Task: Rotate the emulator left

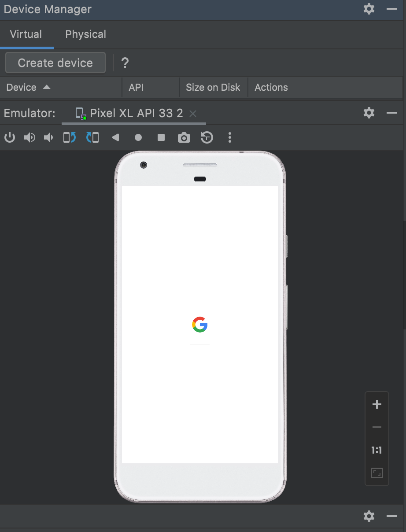Action: tap(70, 138)
